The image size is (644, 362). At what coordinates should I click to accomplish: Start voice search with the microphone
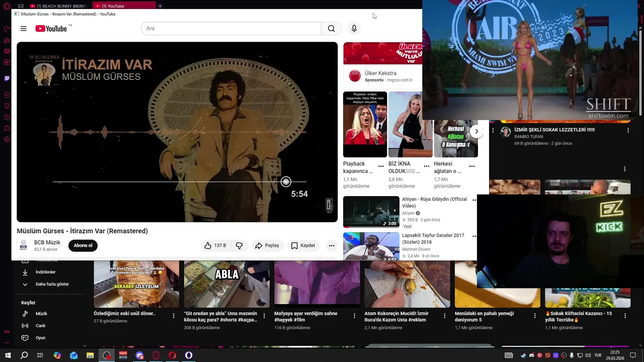[x=354, y=29]
